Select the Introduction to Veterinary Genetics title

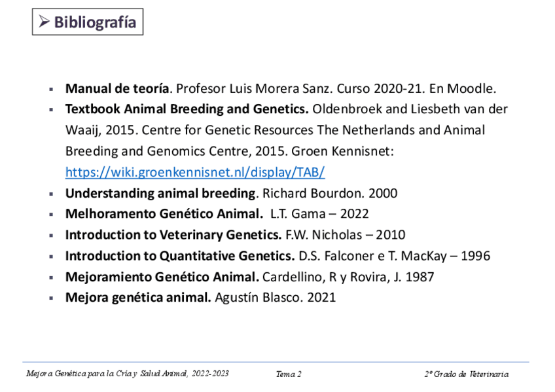point(173,235)
